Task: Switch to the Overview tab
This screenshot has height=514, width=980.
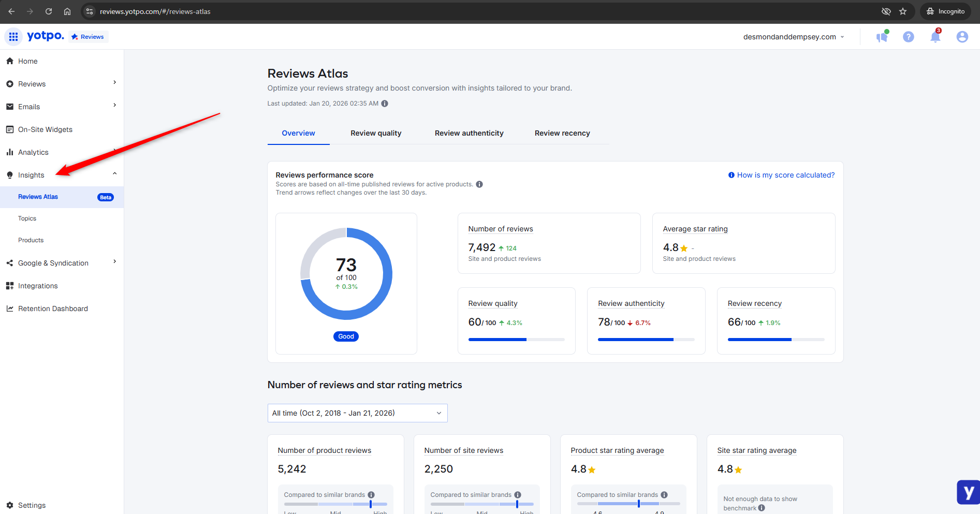Action: [298, 133]
